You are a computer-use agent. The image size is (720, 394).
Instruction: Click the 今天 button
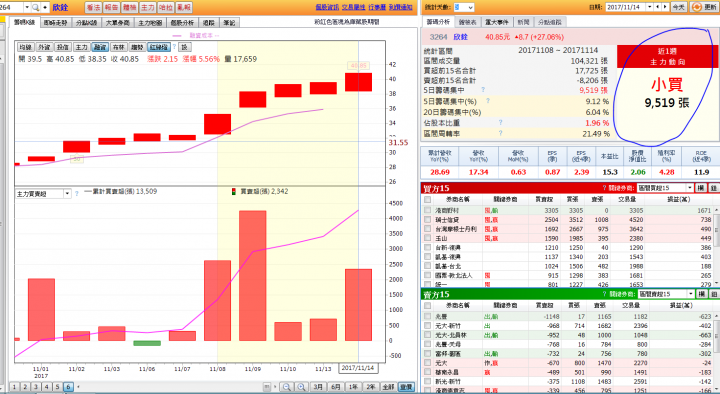[678, 7]
